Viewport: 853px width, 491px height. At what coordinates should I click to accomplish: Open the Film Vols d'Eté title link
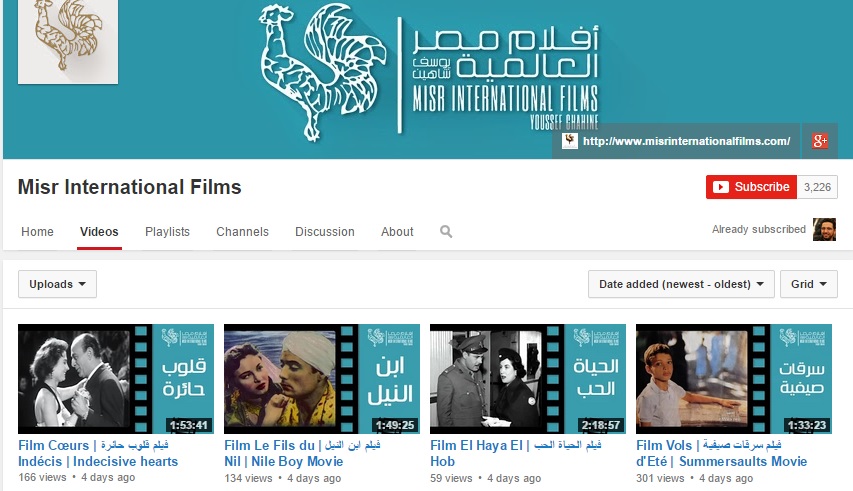[x=721, y=453]
